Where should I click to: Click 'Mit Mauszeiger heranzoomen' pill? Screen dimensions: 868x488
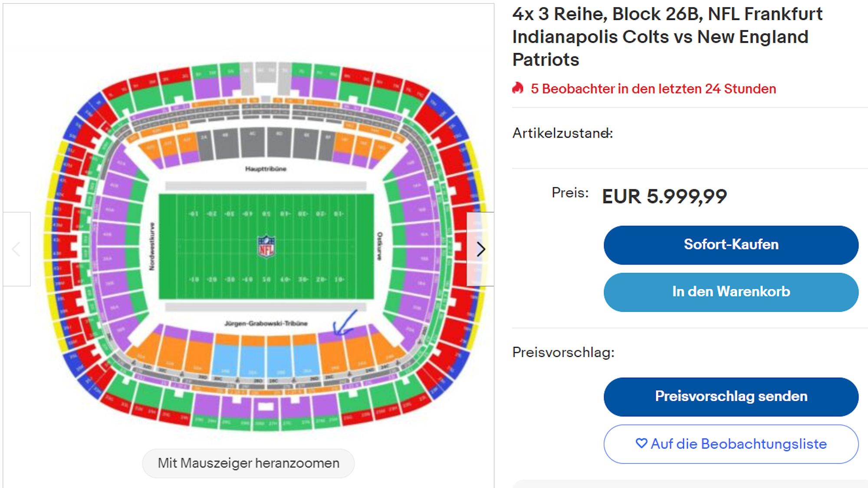pyautogui.click(x=248, y=463)
